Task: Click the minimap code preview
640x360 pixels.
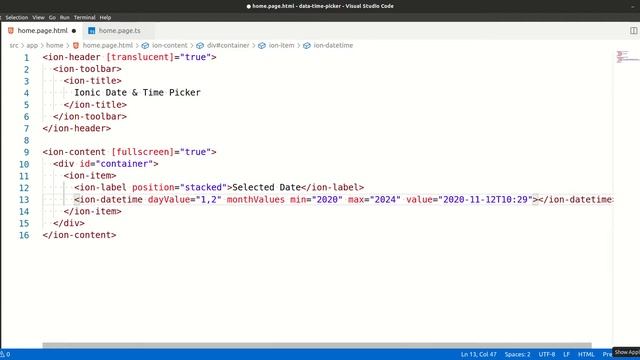Action: (x=627, y=57)
